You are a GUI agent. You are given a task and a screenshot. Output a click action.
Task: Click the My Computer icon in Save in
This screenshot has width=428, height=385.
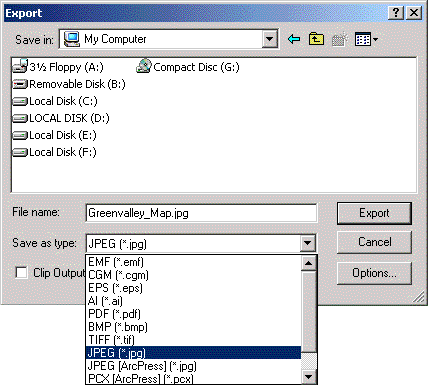tap(72, 39)
